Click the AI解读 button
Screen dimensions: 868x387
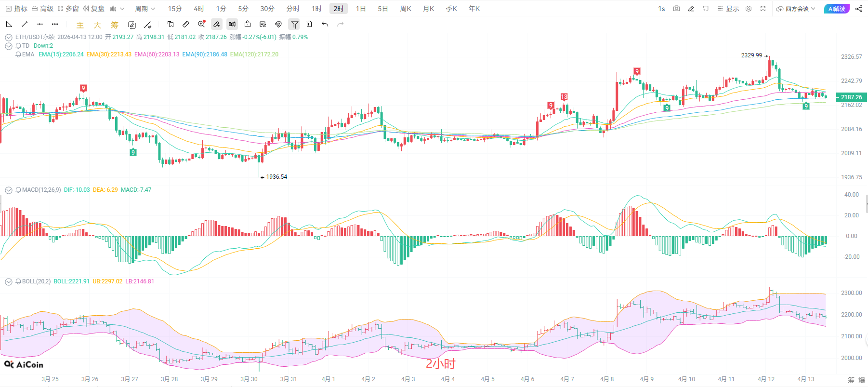click(837, 9)
